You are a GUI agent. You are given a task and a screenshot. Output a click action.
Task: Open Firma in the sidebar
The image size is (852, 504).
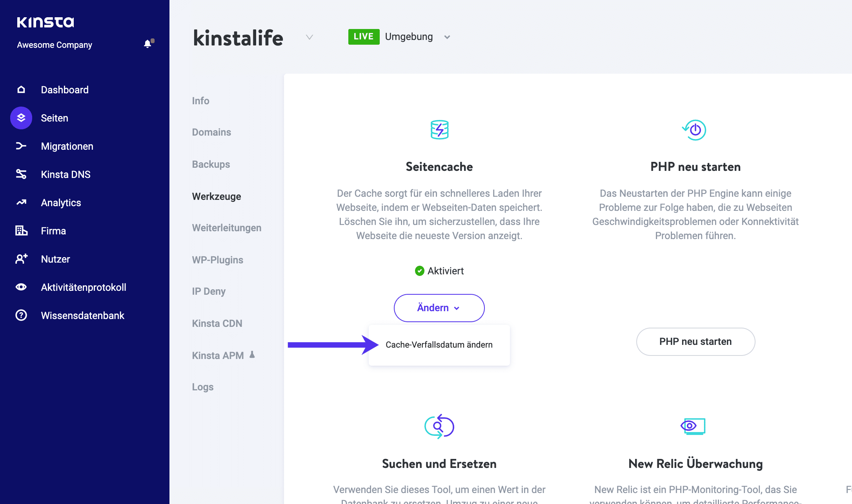[x=53, y=231]
